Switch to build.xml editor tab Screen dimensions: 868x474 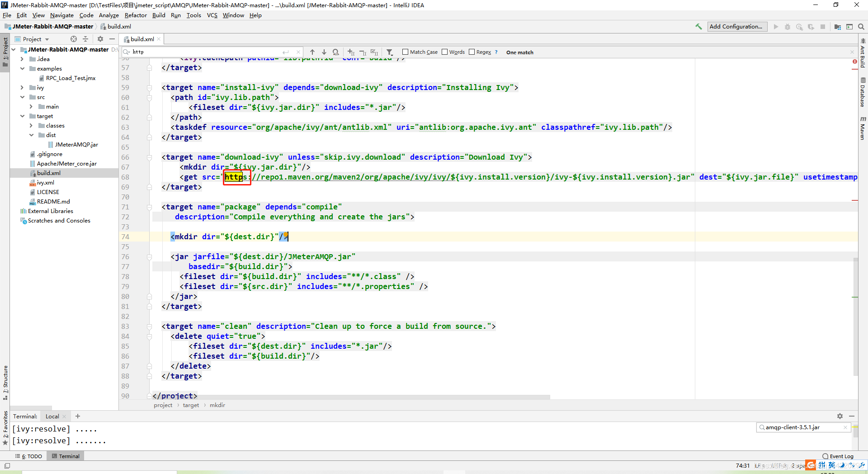click(142, 39)
